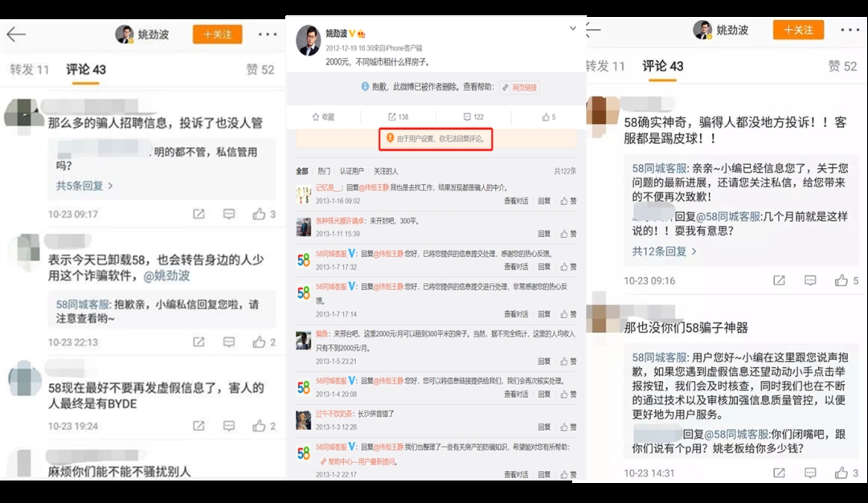Click the 共122条 comment count
868x503 pixels.
pos(565,171)
